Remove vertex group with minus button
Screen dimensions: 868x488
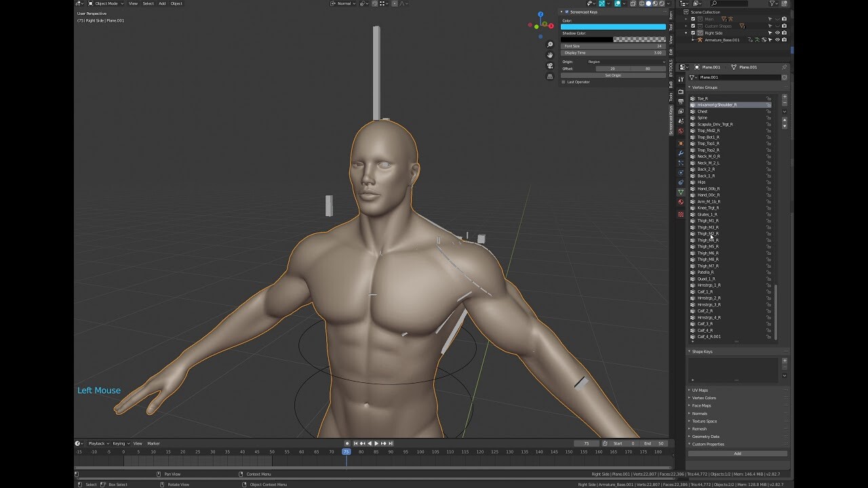(785, 103)
